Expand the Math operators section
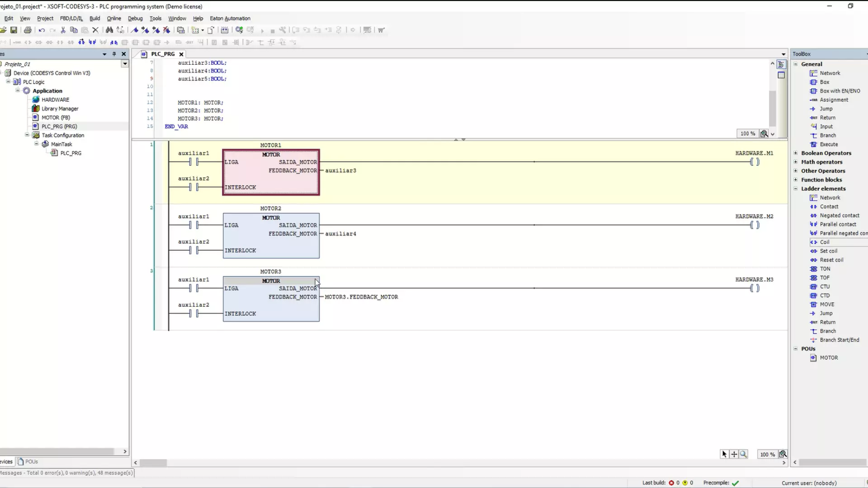This screenshot has width=868, height=488. (796, 162)
